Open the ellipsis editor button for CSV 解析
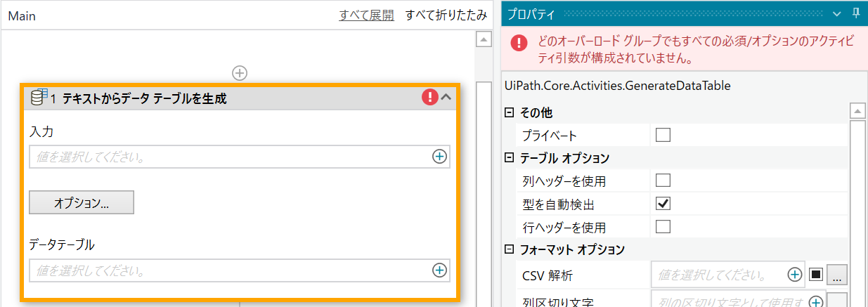The width and height of the screenshot is (868, 307). [837, 275]
